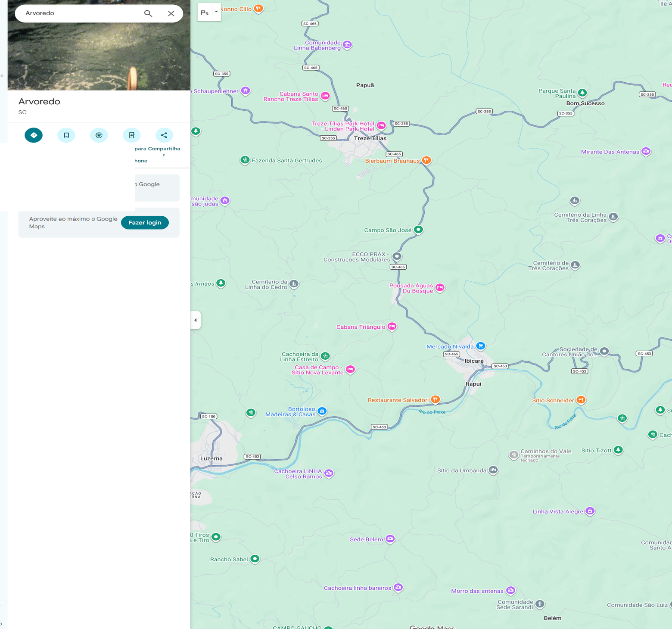Click the Itapuí locality label
Image resolution: width=672 pixels, height=629 pixels.
tap(473, 384)
